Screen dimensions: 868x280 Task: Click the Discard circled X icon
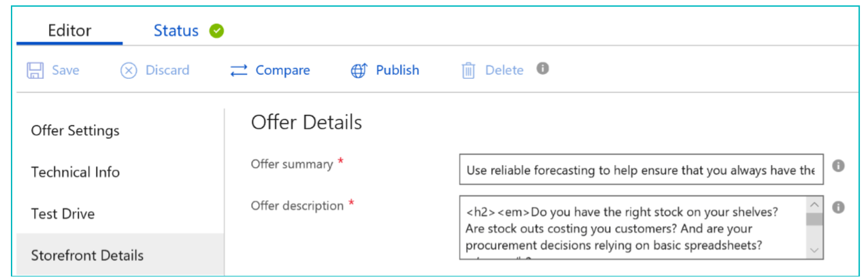(x=129, y=70)
